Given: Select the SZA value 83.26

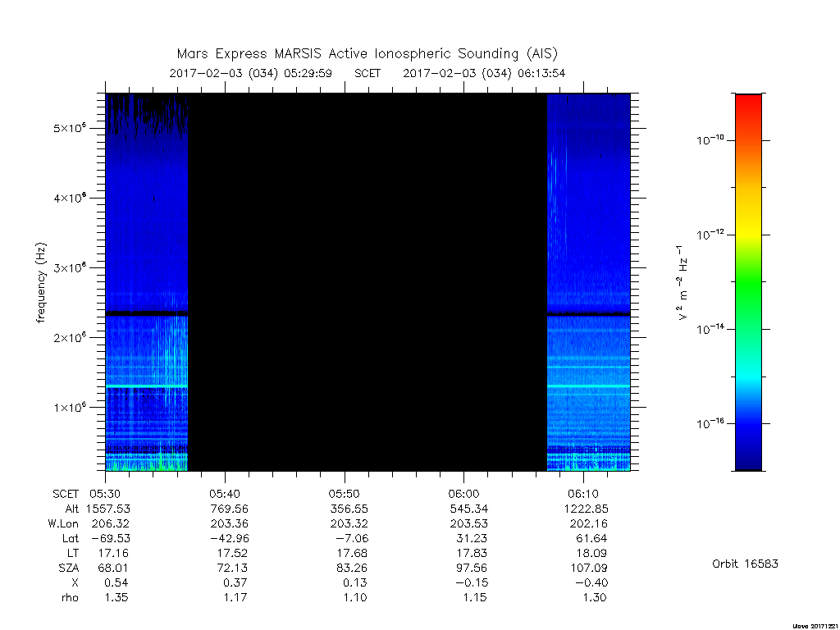Looking at the screenshot, I should (349, 568).
